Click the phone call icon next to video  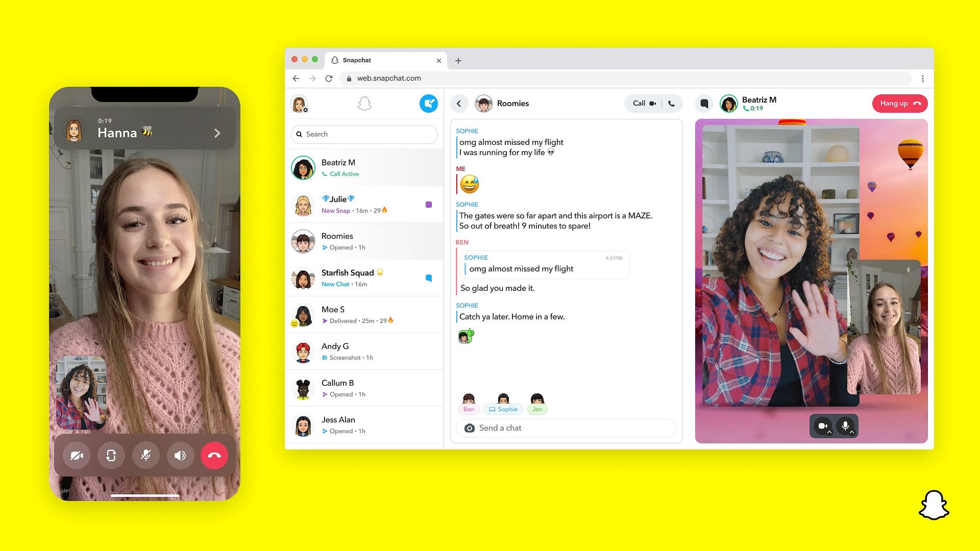pos(672,103)
